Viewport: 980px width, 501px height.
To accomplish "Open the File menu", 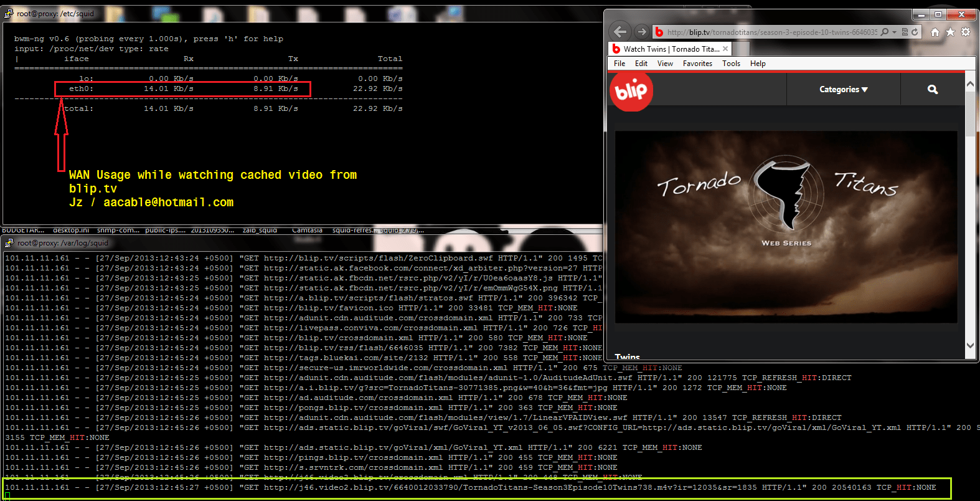I will (619, 64).
